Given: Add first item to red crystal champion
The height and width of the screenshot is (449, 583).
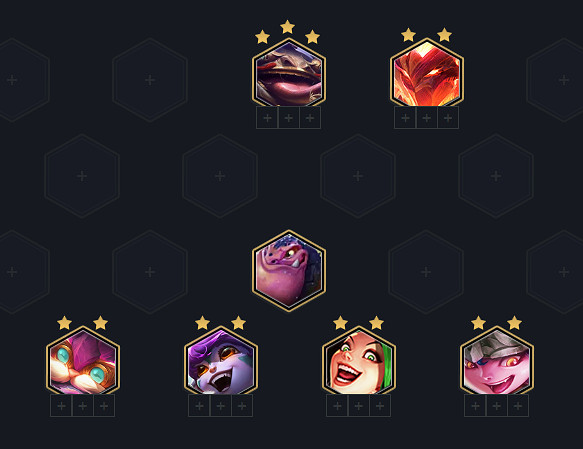Looking at the screenshot, I should click(405, 118).
